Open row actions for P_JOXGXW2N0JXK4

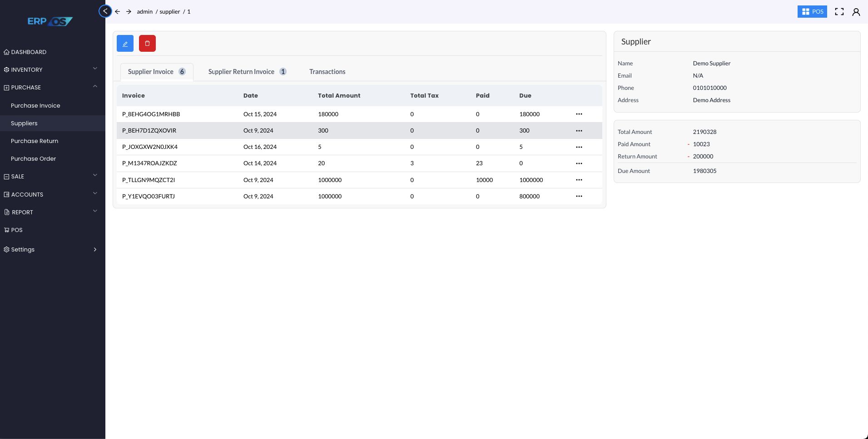pos(579,147)
